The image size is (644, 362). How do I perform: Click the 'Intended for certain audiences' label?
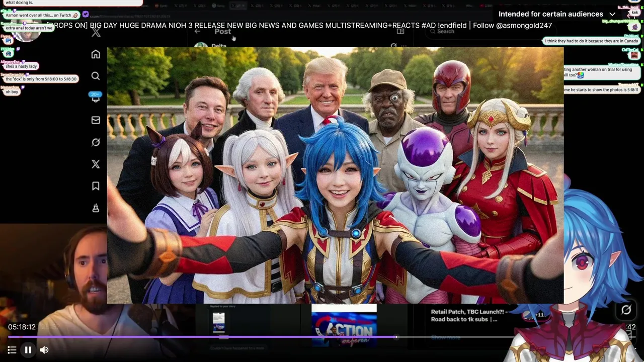pos(550,14)
